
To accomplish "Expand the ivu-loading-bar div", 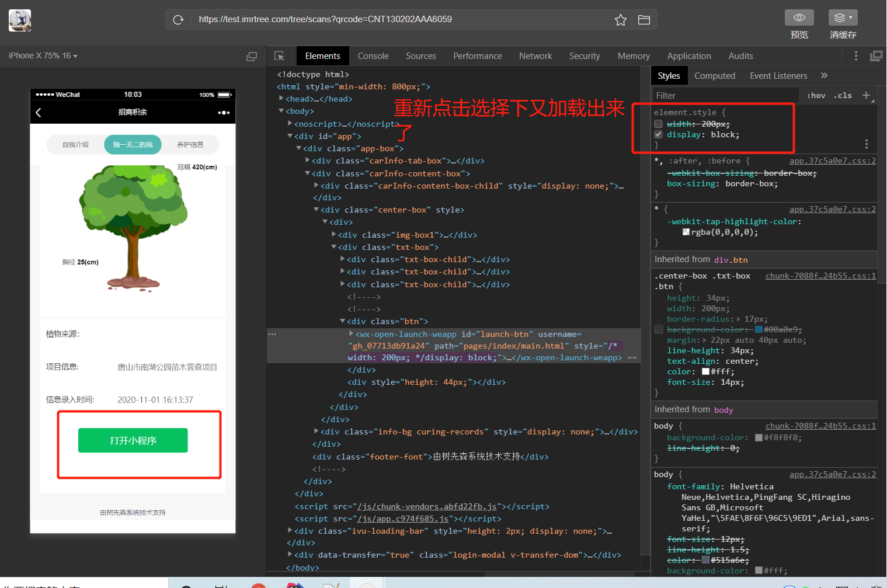I will pyautogui.click(x=290, y=531).
